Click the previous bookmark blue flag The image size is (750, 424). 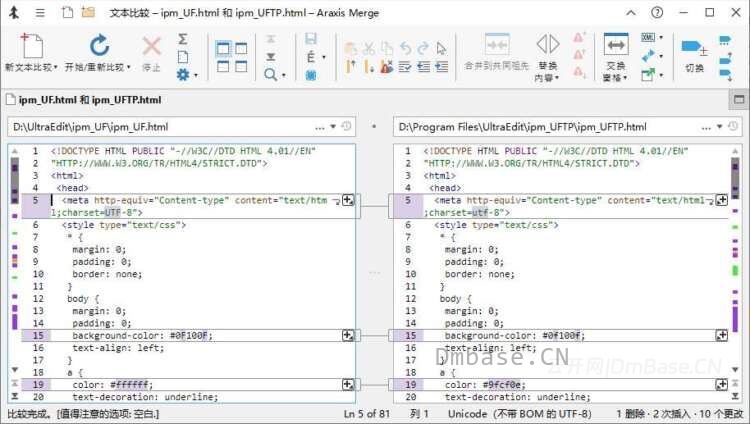[x=725, y=58]
